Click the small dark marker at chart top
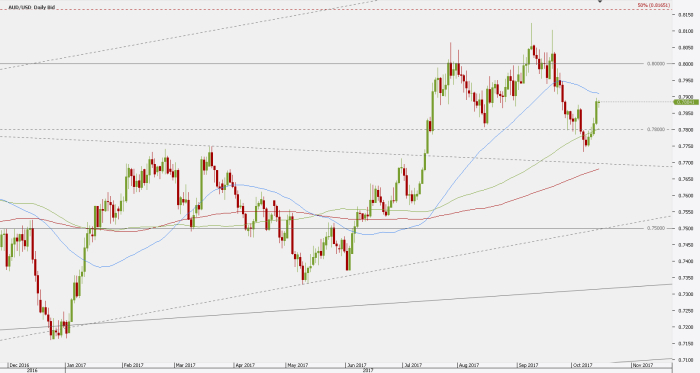 [x=600, y=1]
